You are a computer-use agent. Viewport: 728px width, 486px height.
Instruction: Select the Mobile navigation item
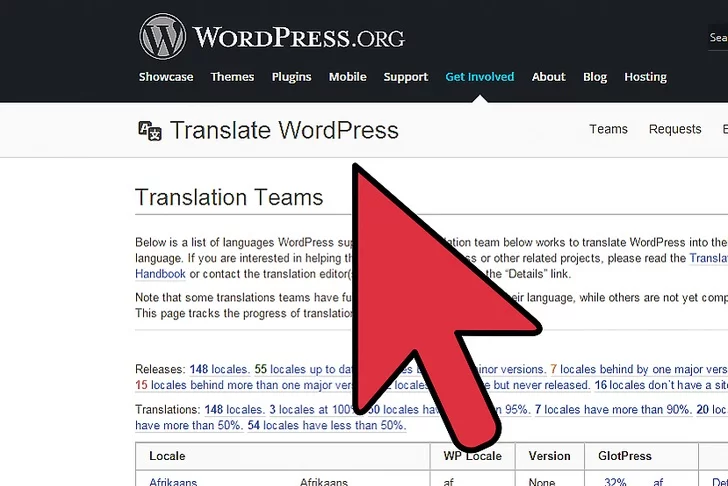347,77
